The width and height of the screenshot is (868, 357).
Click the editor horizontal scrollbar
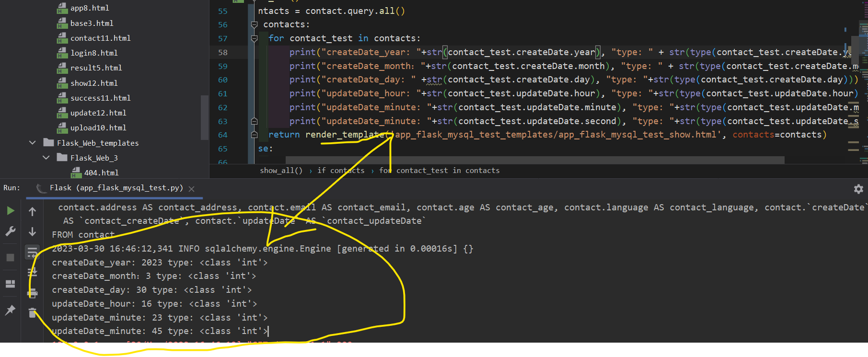tap(535, 160)
